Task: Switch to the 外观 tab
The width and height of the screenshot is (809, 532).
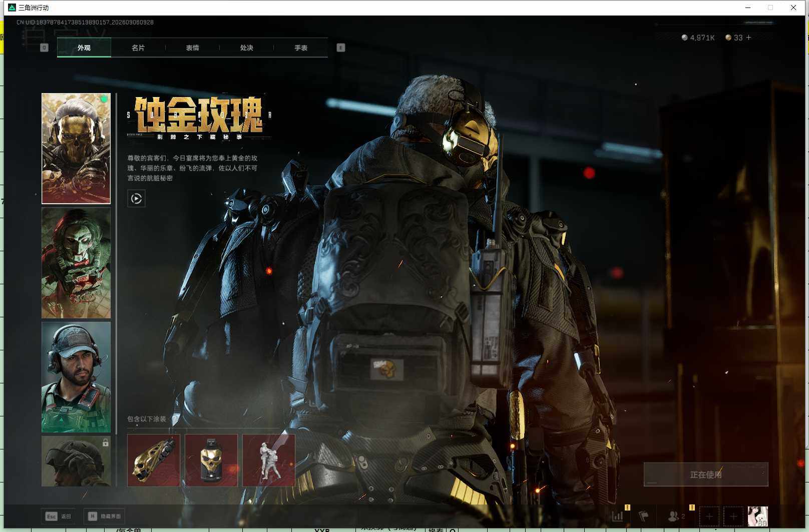Action: [84, 48]
